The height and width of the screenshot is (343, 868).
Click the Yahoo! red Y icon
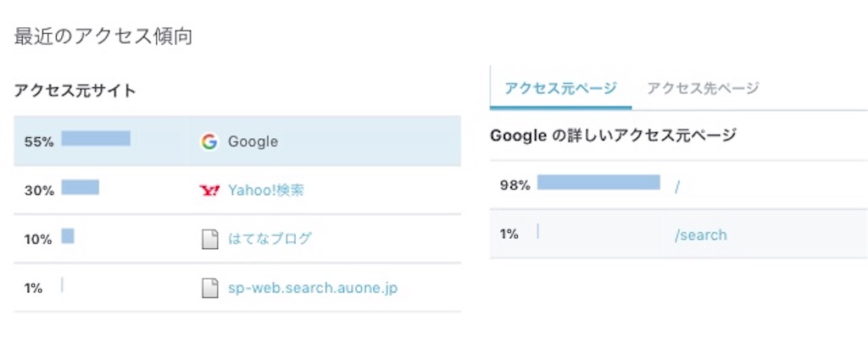[209, 191]
